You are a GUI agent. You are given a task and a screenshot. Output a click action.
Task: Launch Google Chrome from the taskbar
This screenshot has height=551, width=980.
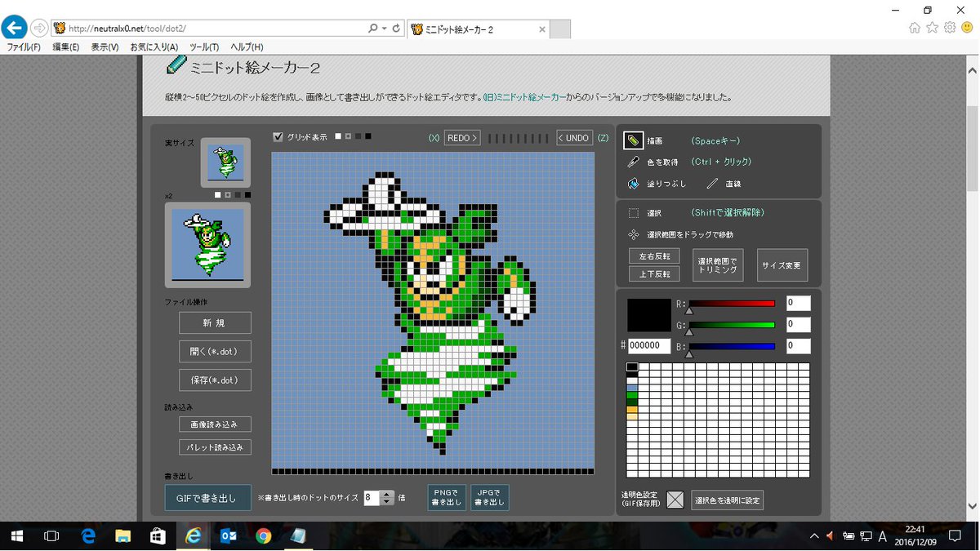[x=263, y=536]
